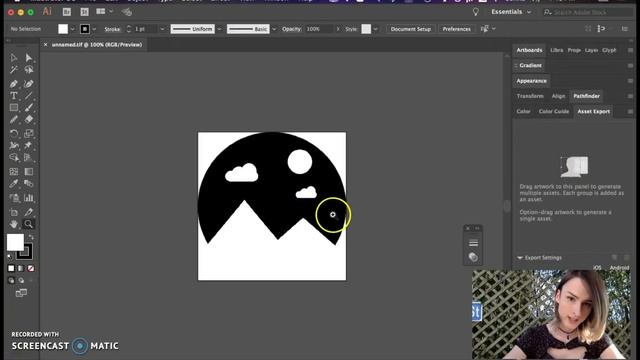
Task: Open the Gradient panel tab
Action: [530, 65]
